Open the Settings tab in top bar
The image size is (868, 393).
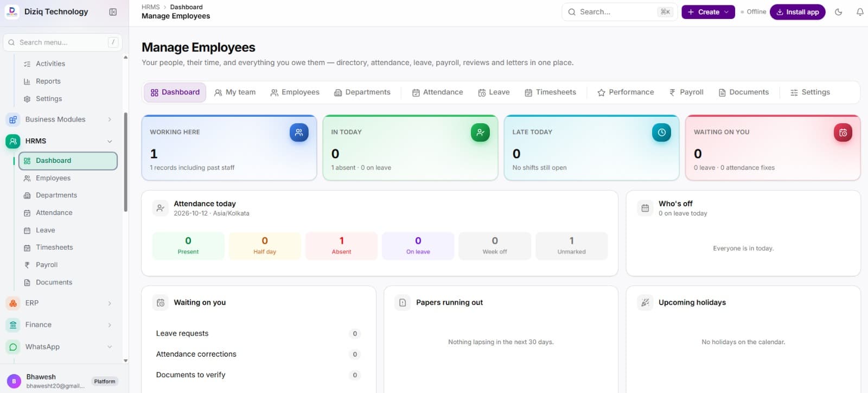810,92
